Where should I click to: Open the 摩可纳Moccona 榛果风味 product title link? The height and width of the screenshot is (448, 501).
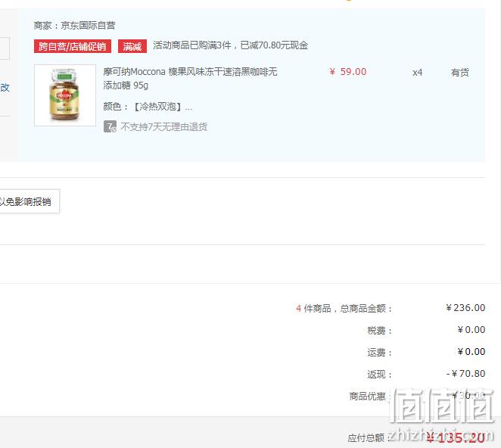pyautogui.click(x=190, y=78)
